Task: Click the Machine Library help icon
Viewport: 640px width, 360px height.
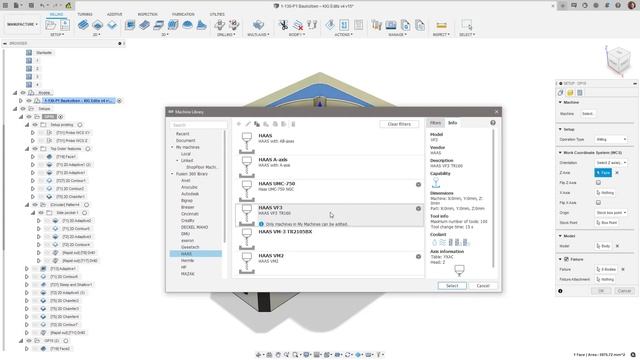Action: click(x=493, y=123)
